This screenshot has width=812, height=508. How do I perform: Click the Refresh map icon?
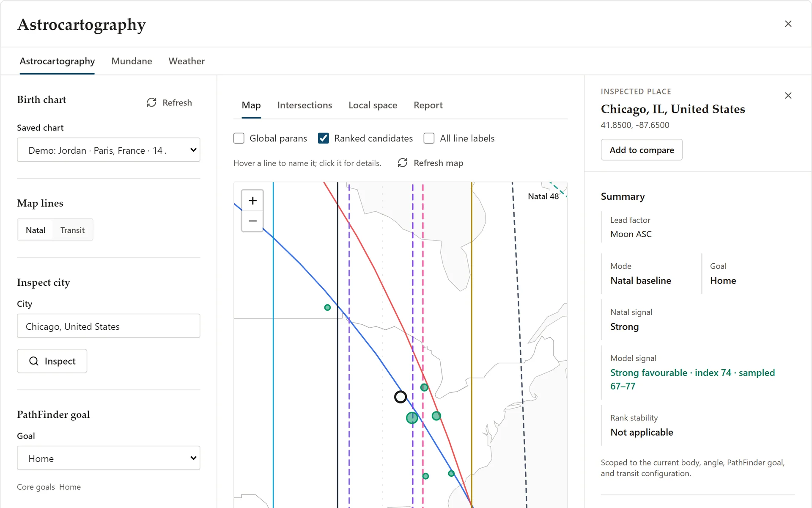tap(403, 163)
